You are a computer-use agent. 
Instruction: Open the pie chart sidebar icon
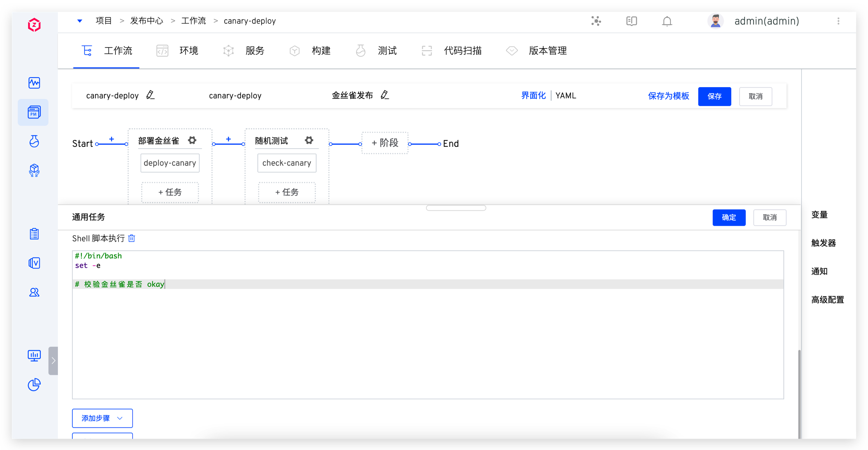point(34,385)
